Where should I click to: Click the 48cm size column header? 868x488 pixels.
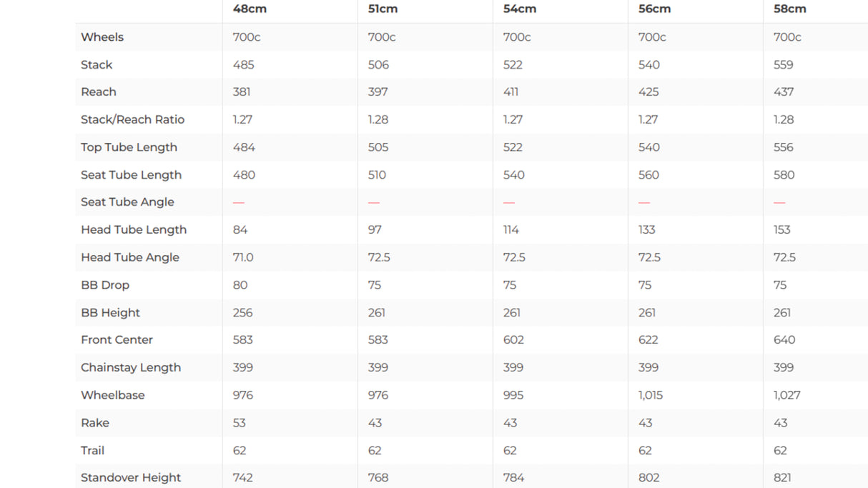click(x=249, y=9)
